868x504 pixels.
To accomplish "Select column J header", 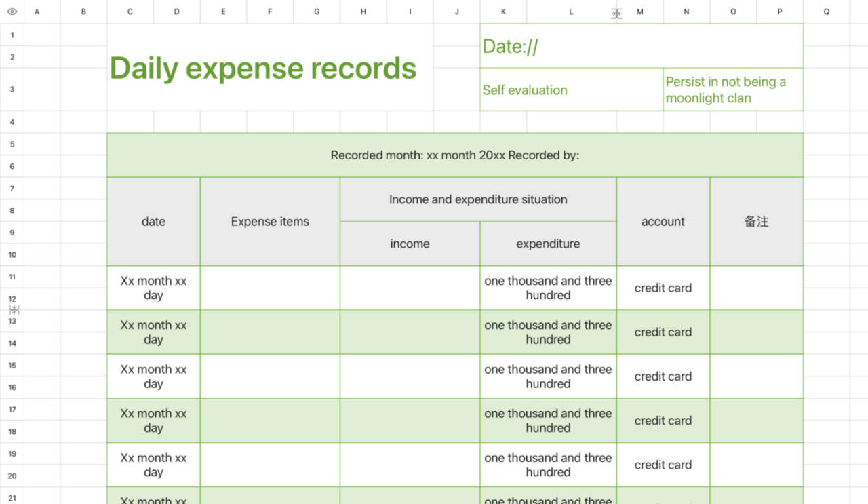I will click(x=456, y=12).
